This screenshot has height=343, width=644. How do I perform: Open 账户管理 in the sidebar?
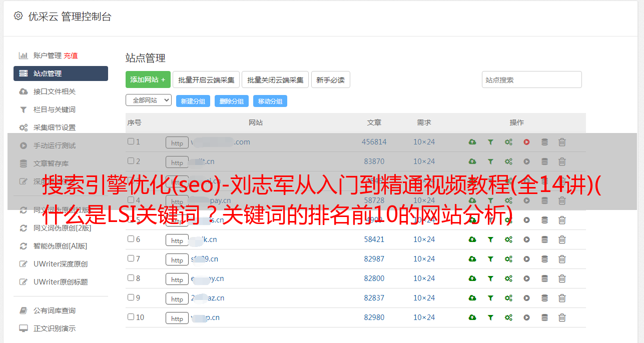click(47, 55)
